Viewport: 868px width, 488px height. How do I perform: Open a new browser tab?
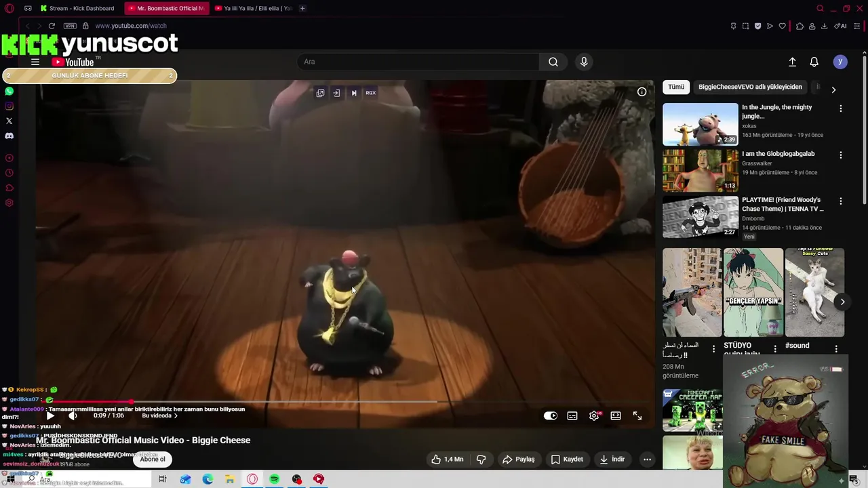[x=302, y=8]
